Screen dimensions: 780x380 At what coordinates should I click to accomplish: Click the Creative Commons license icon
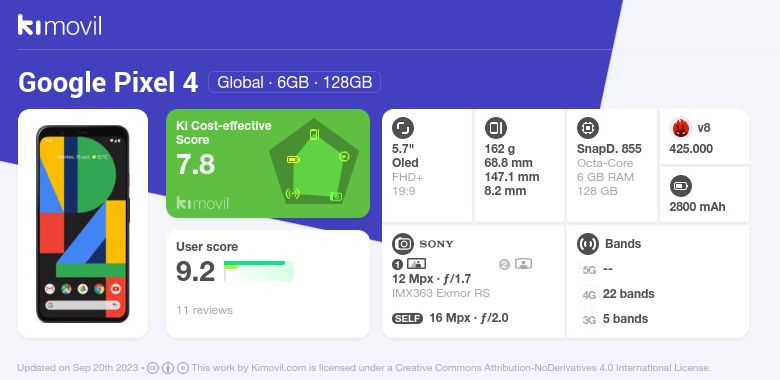[x=153, y=368]
